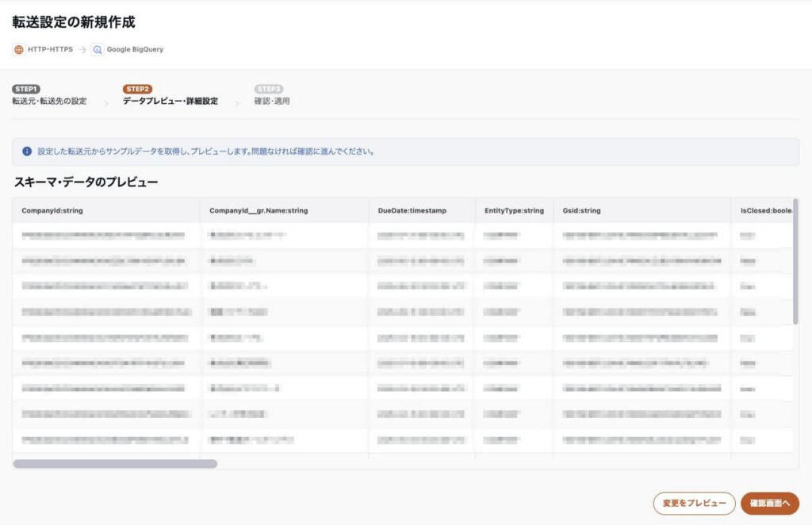This screenshot has height=525, width=812.
Task: Click the EntityType:string column header
Action: click(x=514, y=211)
